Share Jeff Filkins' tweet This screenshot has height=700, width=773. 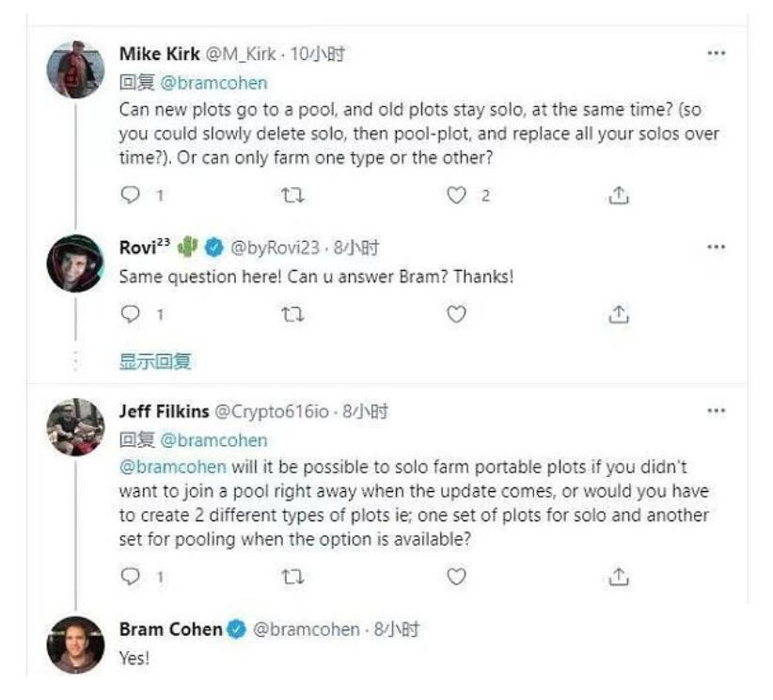tap(618, 576)
